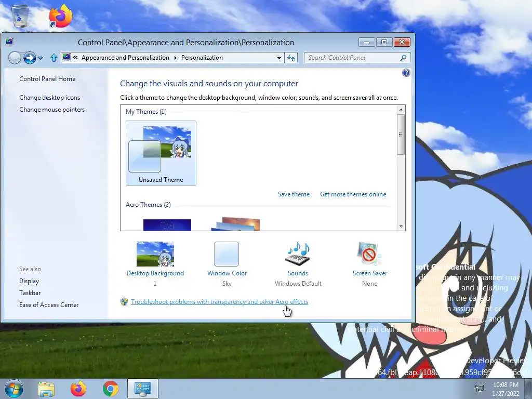Image resolution: width=532 pixels, height=399 pixels.
Task: Open Troubleshoot transparency and Aero effects link
Action: 220,302
